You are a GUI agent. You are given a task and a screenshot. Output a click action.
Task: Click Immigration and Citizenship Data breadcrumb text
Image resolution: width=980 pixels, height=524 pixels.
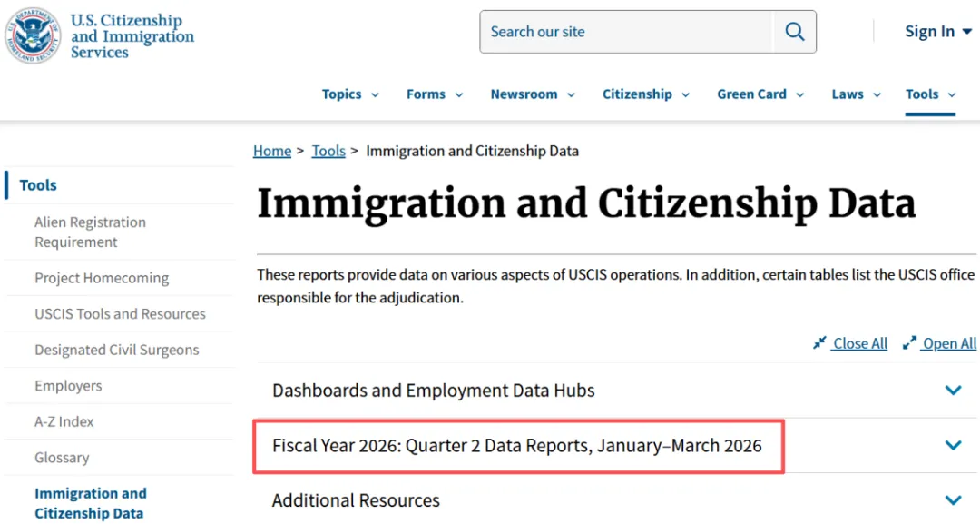coord(472,151)
